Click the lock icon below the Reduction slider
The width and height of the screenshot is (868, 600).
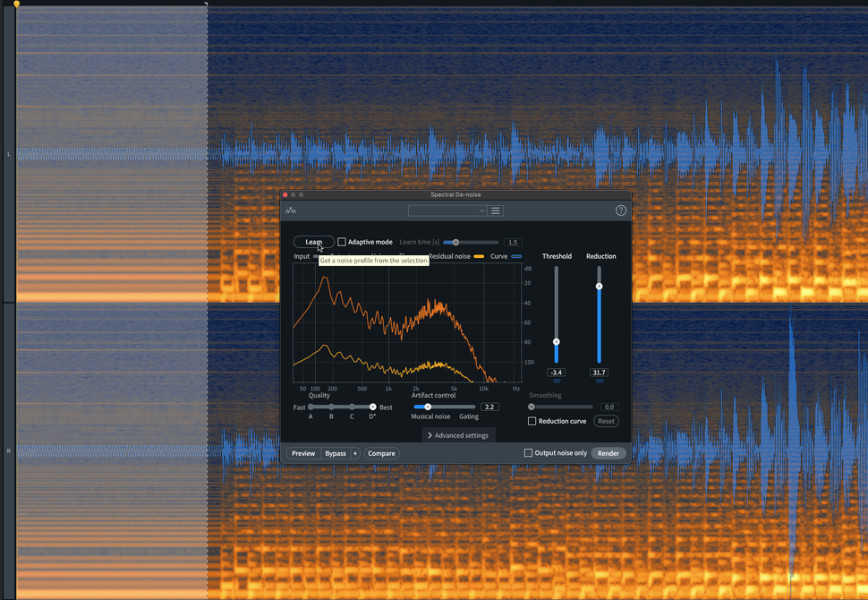click(x=600, y=381)
